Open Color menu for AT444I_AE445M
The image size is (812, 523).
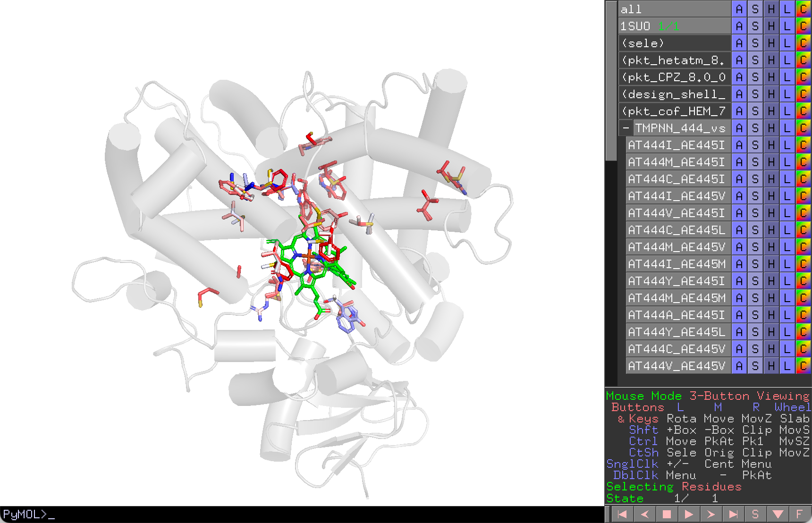click(x=804, y=264)
